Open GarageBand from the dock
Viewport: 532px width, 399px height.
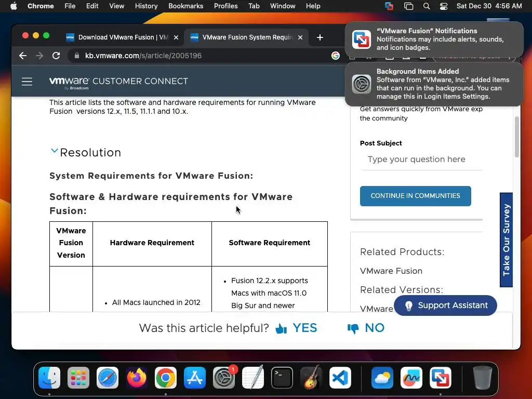[311, 377]
